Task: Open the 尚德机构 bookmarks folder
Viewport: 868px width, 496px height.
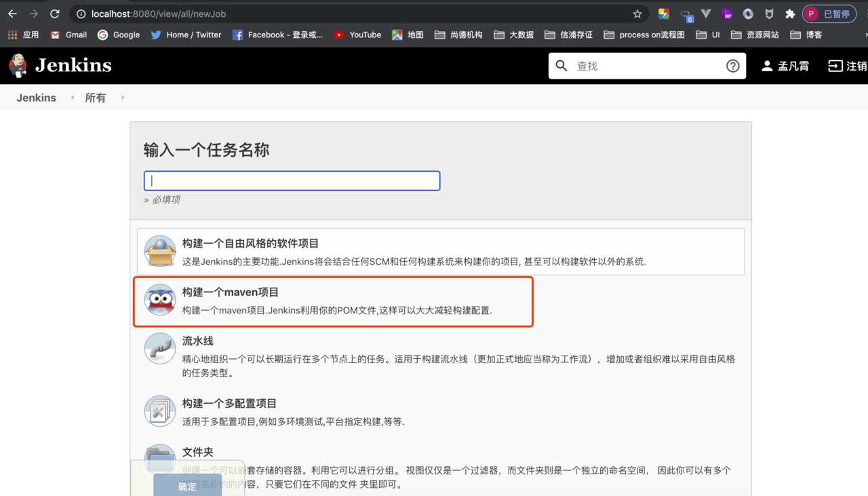Action: (458, 35)
